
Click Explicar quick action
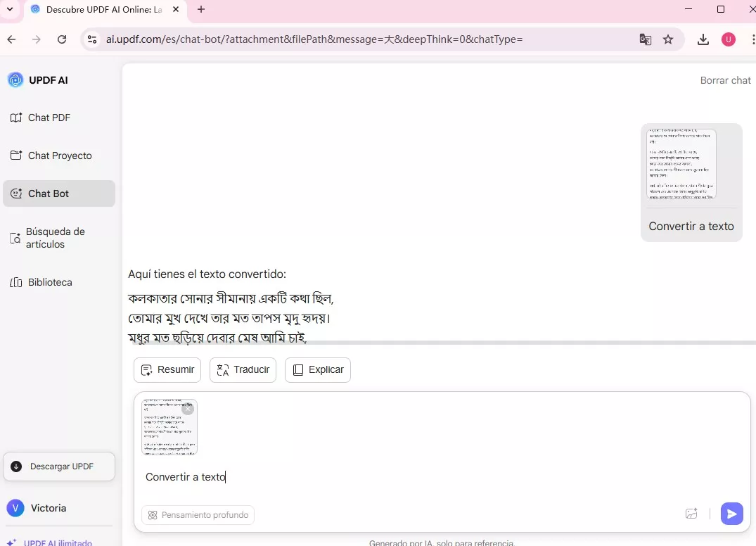click(x=318, y=370)
